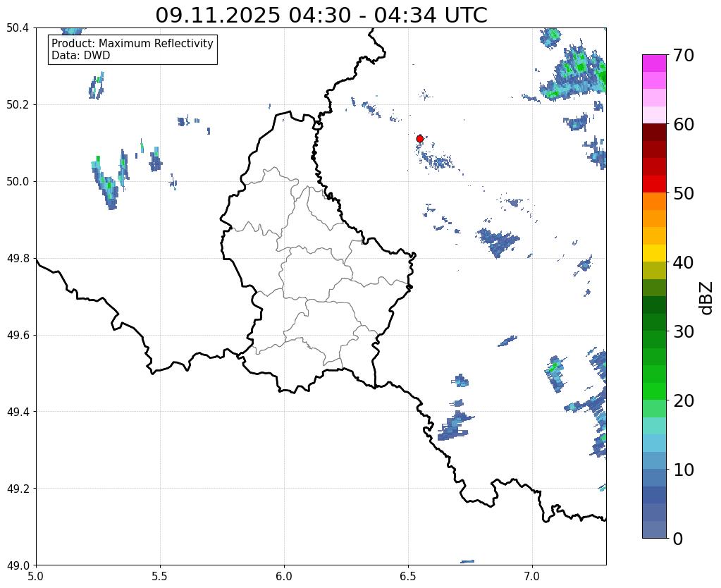
Task: Click the dark maroon swatch below 60
Action: coord(654,133)
